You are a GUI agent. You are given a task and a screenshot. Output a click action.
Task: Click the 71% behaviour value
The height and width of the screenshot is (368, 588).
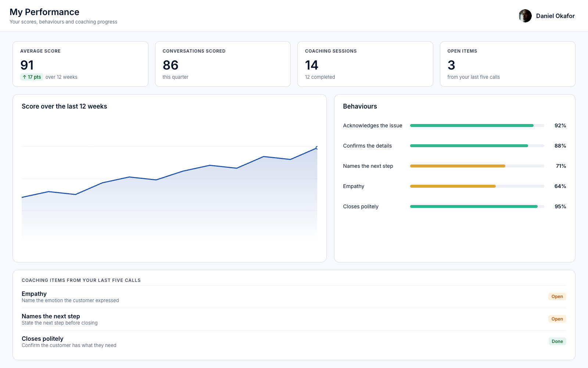point(561,166)
